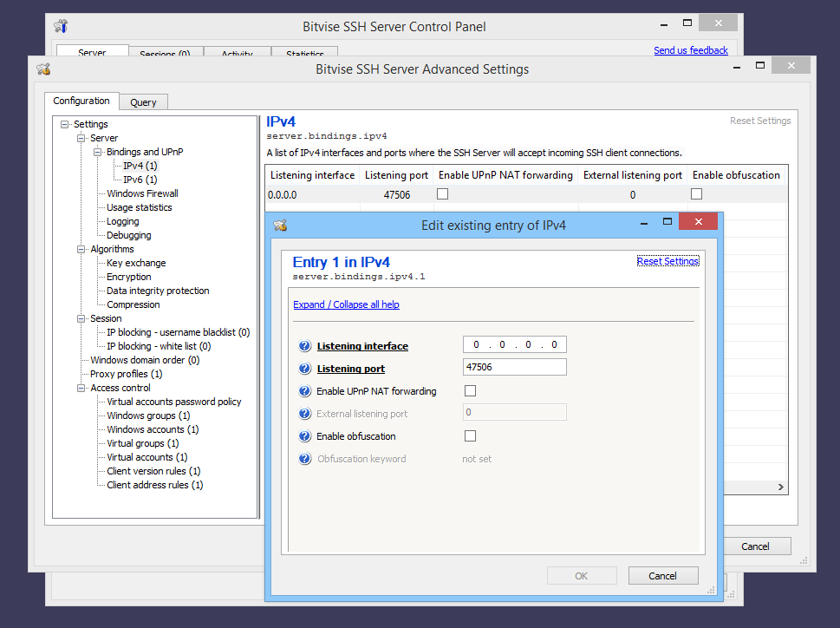Open the Send us feedback link
This screenshot has width=840, height=628.
(690, 50)
